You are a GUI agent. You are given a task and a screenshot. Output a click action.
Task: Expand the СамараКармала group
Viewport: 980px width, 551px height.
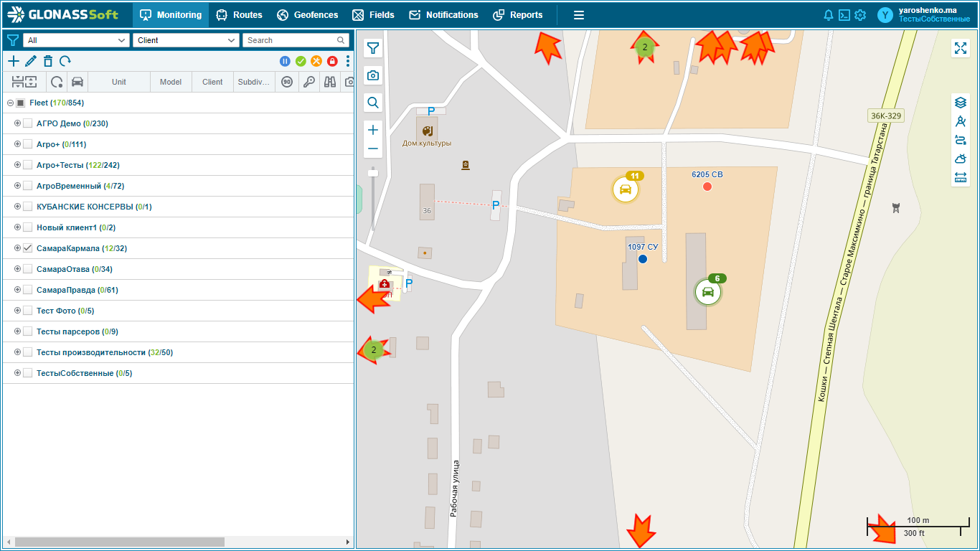(18, 248)
